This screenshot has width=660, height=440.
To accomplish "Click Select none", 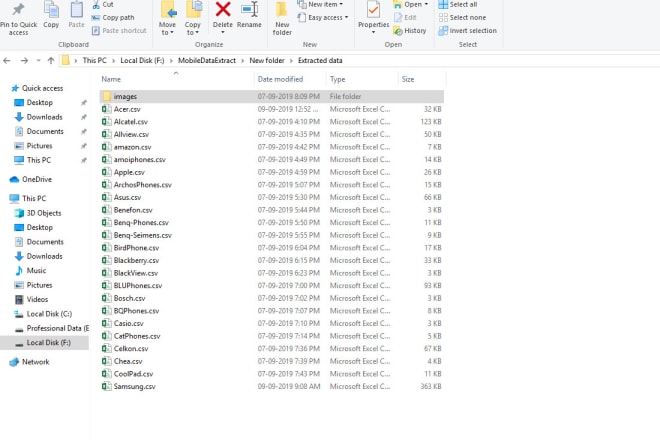I will pos(462,18).
